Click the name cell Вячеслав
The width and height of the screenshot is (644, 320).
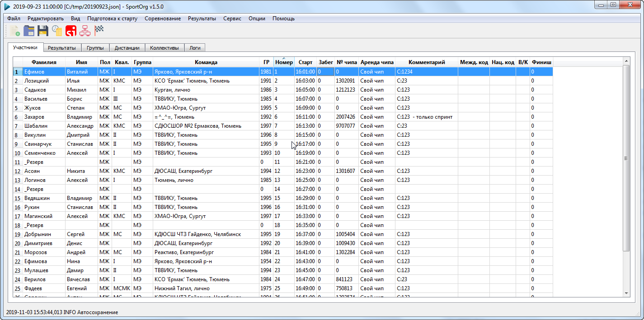pyautogui.click(x=81, y=279)
